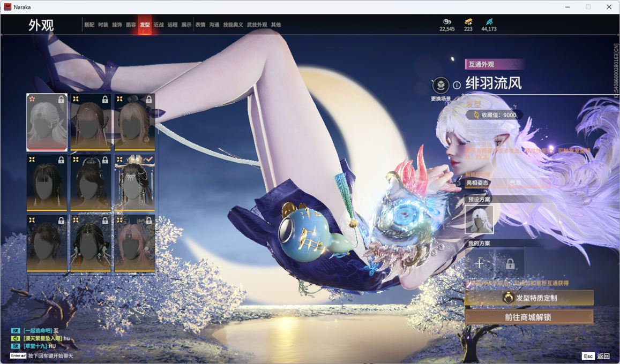
Task: Open the 沟通 communication tab
Action: pyautogui.click(x=214, y=25)
